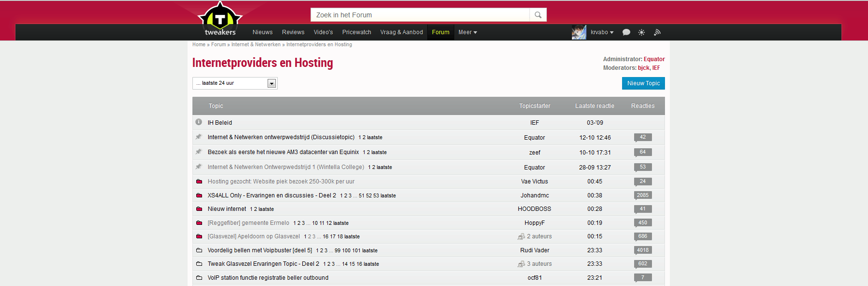
Task: Select the Forum menu item
Action: tap(441, 32)
